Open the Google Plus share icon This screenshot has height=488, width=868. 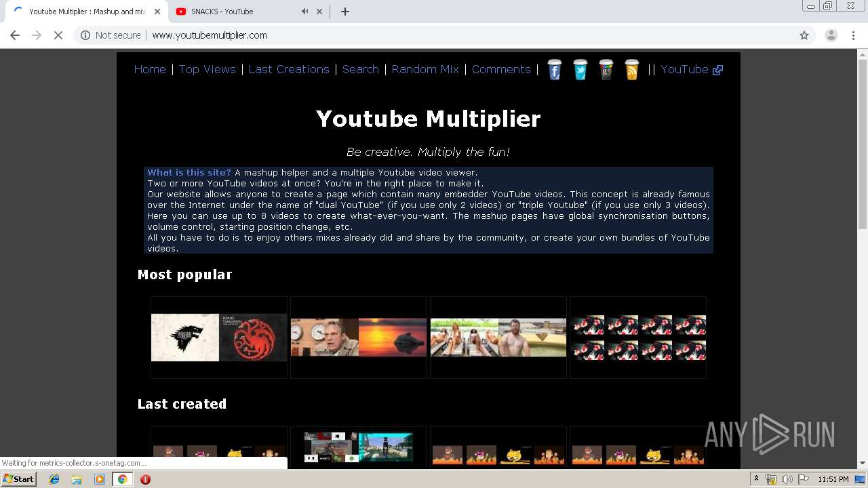pyautogui.click(x=606, y=70)
